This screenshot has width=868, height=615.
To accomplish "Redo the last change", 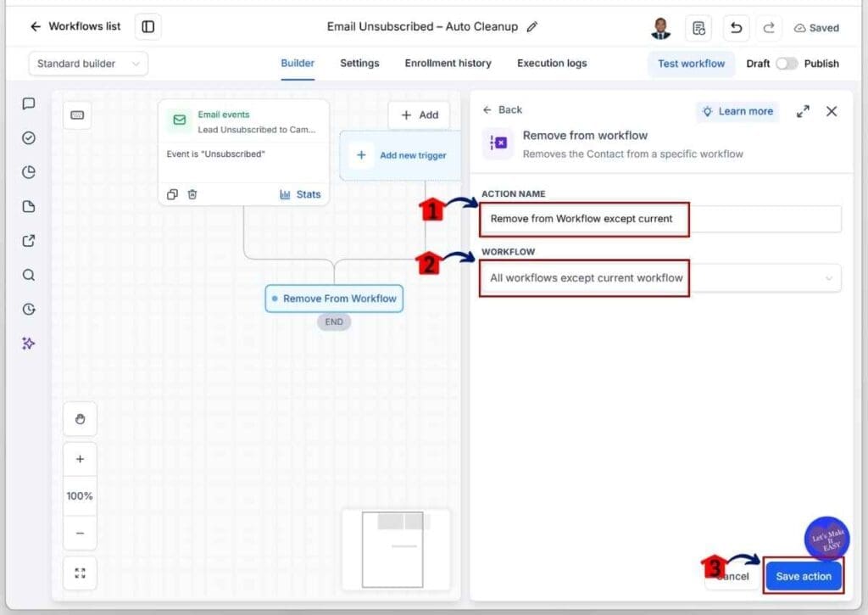I will pyautogui.click(x=768, y=28).
